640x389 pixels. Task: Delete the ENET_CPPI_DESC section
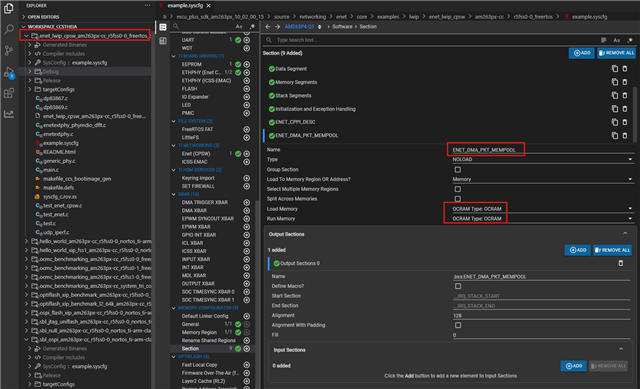[x=625, y=122]
